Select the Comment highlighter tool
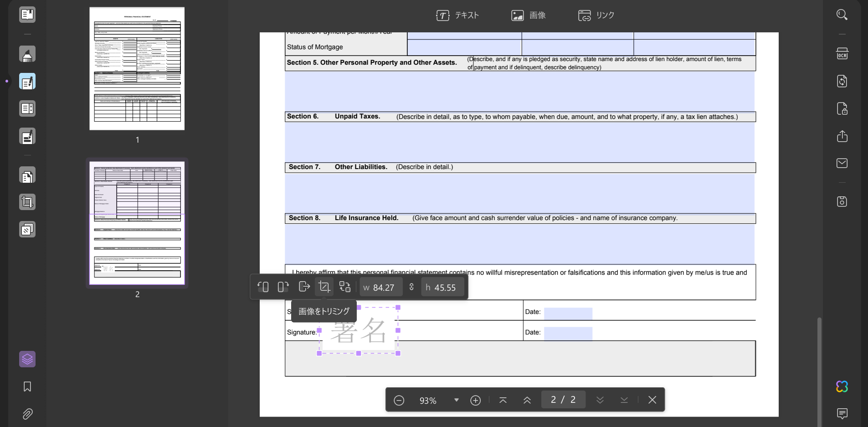The height and width of the screenshot is (427, 868). 27,54
